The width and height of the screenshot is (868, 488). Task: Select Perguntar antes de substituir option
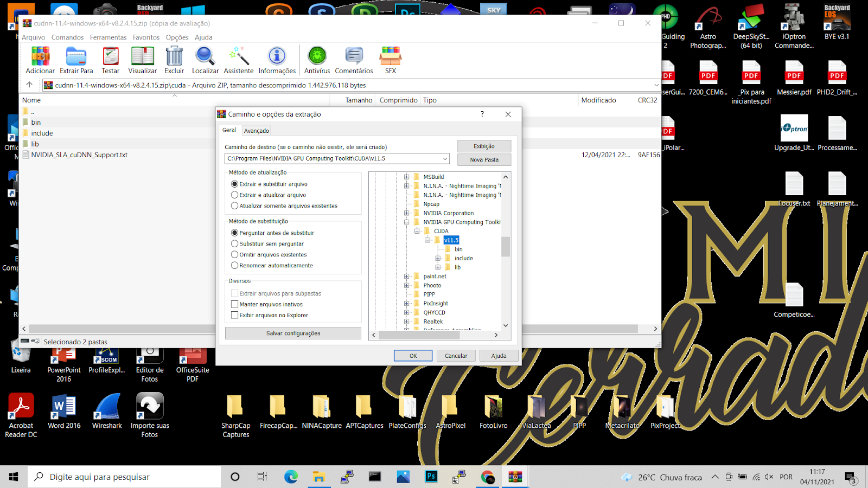[235, 233]
